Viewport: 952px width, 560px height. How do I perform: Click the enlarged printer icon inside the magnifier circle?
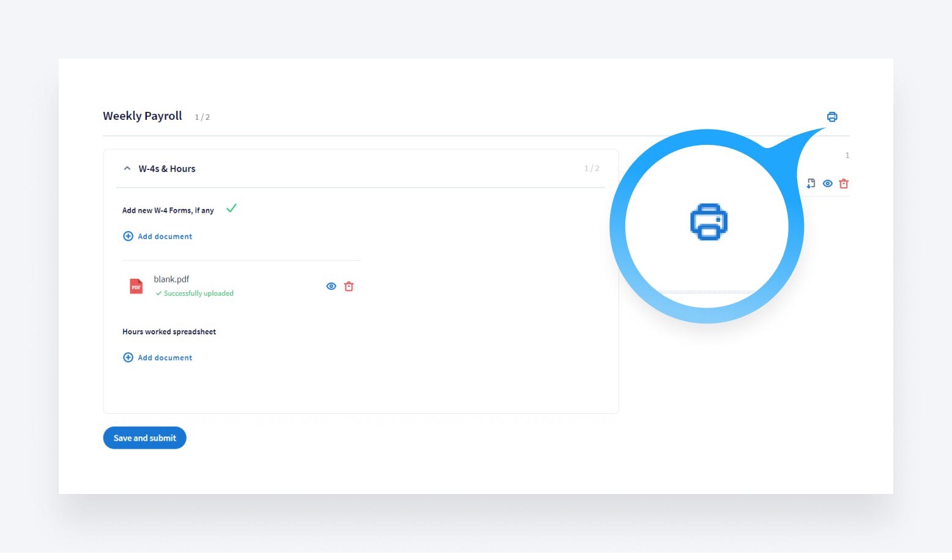tap(708, 222)
